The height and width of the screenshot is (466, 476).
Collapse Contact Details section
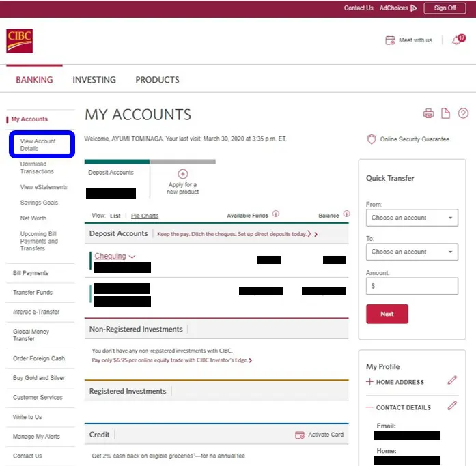point(369,407)
